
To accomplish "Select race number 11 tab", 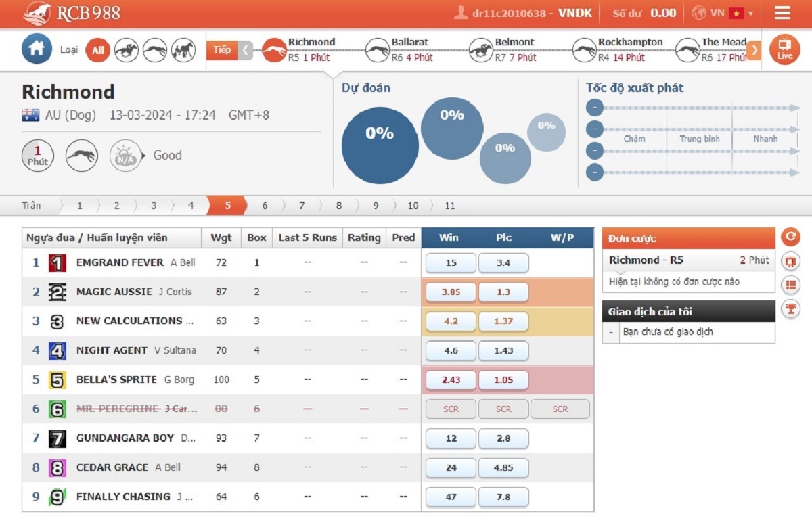I will 450,206.
